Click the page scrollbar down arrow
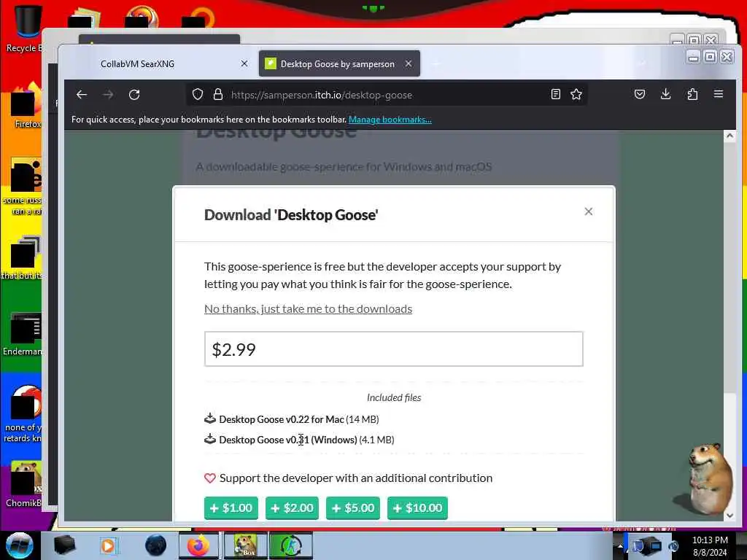 (x=729, y=515)
